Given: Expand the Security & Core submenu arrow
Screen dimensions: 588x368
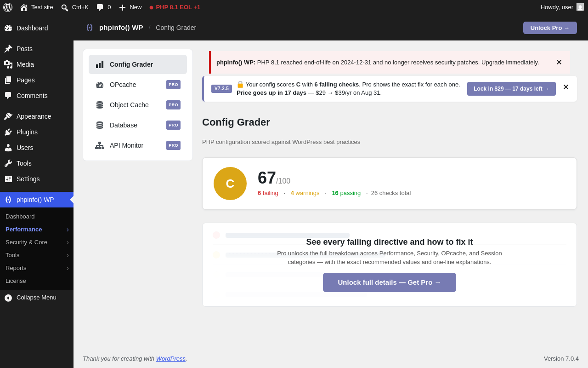Looking at the screenshot, I should point(68,242).
